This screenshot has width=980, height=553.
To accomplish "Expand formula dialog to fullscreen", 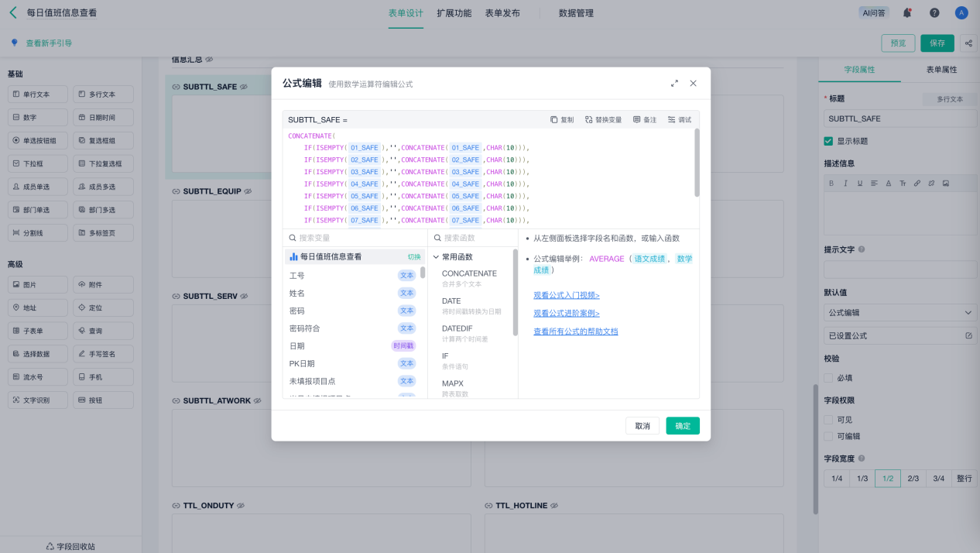I will 674,83.
